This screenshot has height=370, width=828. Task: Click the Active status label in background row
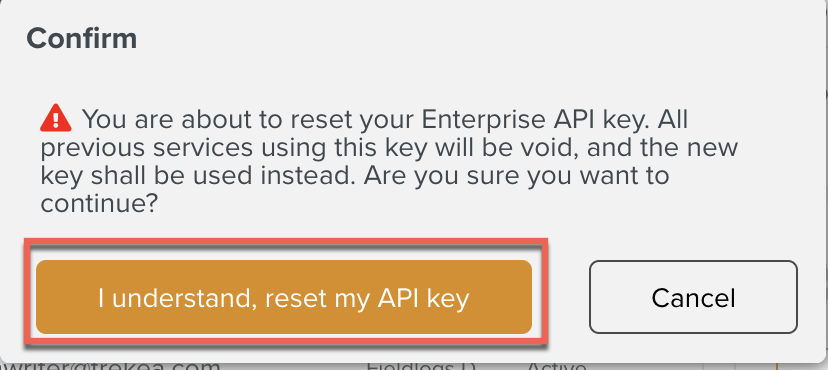[557, 365]
